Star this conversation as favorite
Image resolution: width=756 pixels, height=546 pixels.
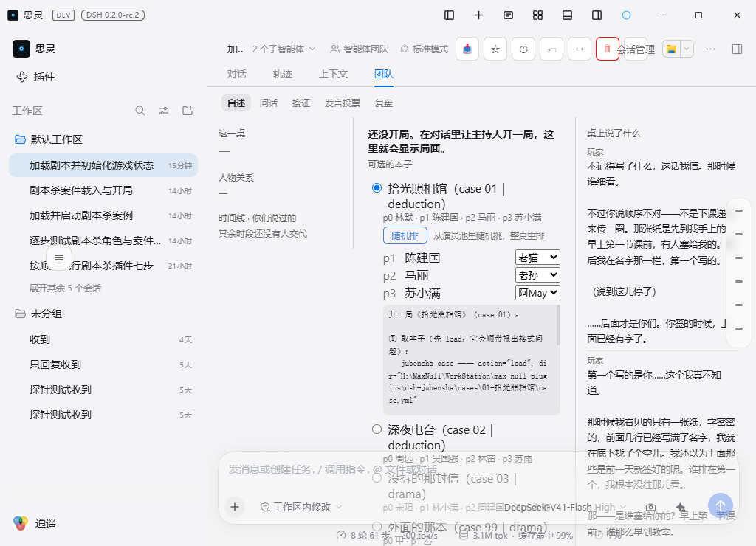click(x=495, y=49)
